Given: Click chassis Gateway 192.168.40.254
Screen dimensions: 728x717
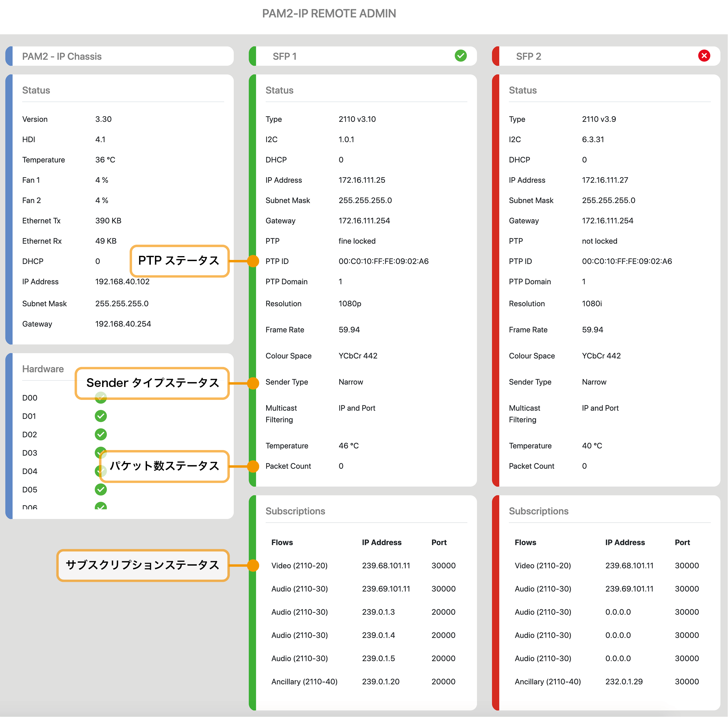Looking at the screenshot, I should (123, 324).
